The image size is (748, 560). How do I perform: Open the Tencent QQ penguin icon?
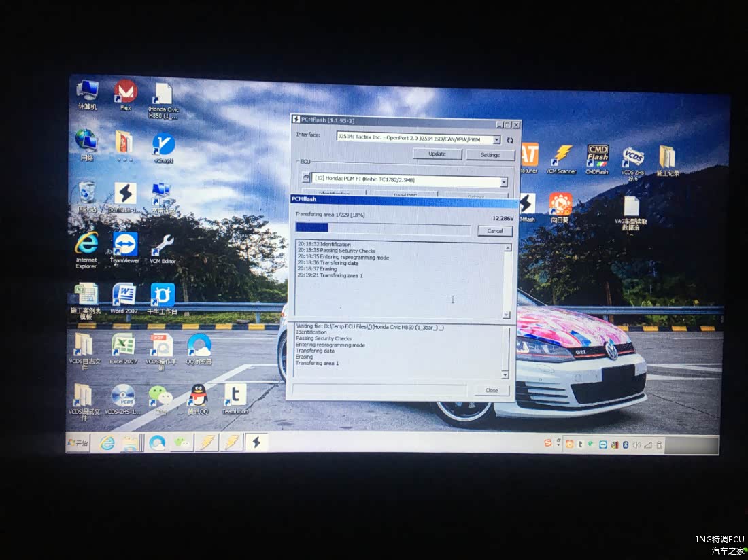(199, 397)
